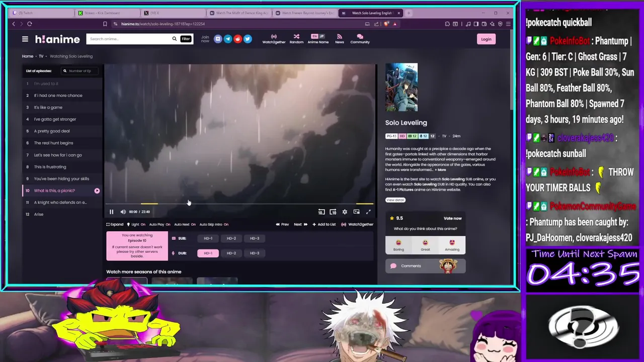This screenshot has height=362, width=644.
Task: Select episode 6 The real hunt begins
Action: click(x=62, y=143)
